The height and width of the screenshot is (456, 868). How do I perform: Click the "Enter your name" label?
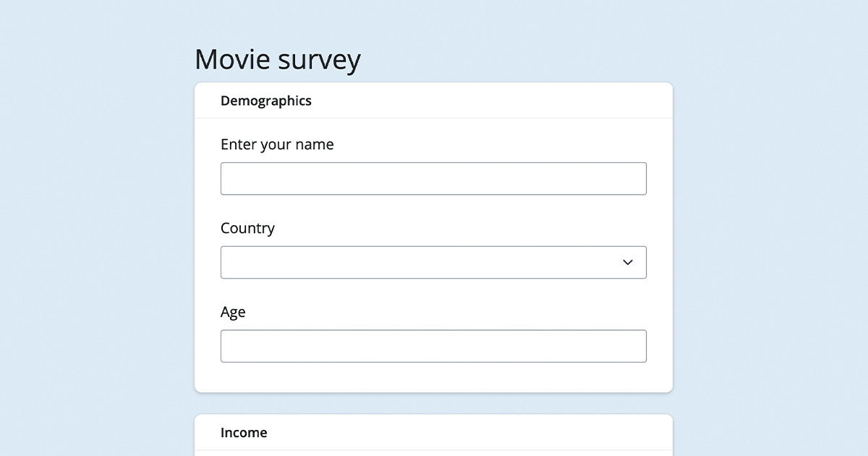(277, 145)
